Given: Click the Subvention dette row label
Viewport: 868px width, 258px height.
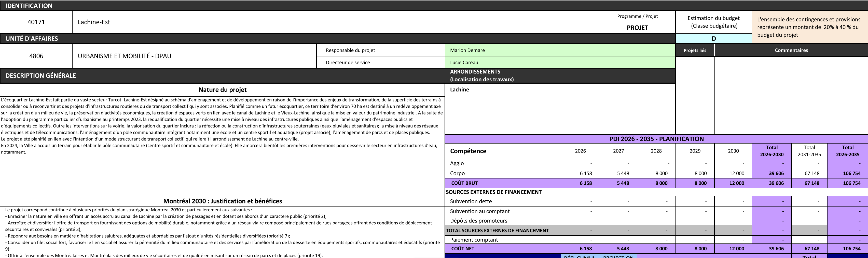Looking at the screenshot, I should [471, 201].
